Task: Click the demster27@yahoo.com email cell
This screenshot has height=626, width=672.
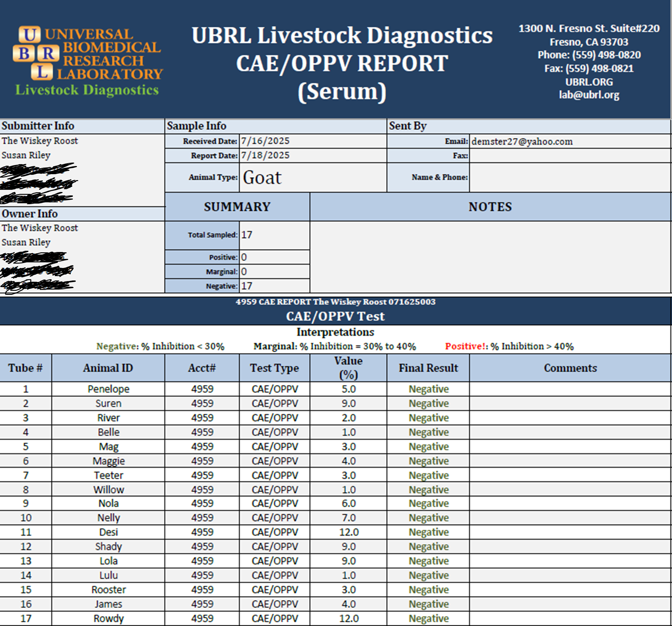Action: (569, 141)
